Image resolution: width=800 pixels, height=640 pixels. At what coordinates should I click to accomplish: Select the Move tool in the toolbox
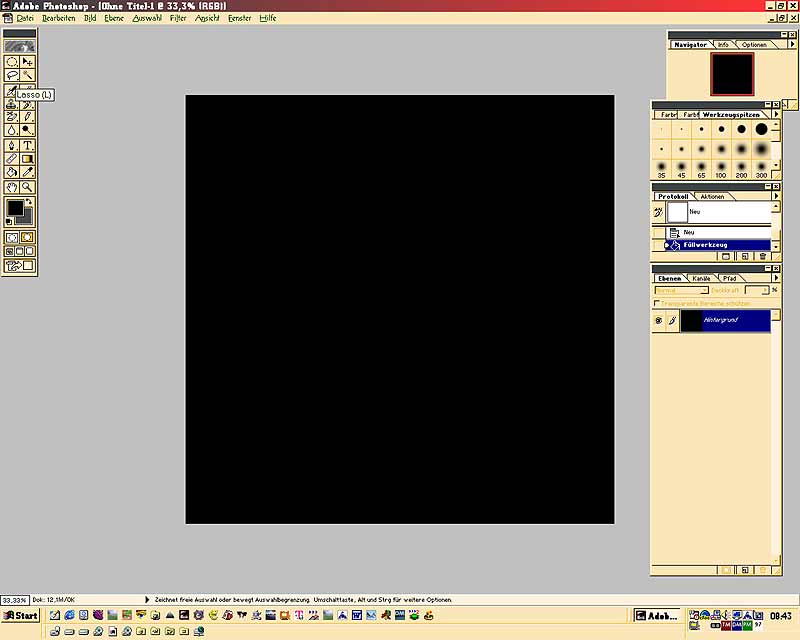(x=28, y=61)
